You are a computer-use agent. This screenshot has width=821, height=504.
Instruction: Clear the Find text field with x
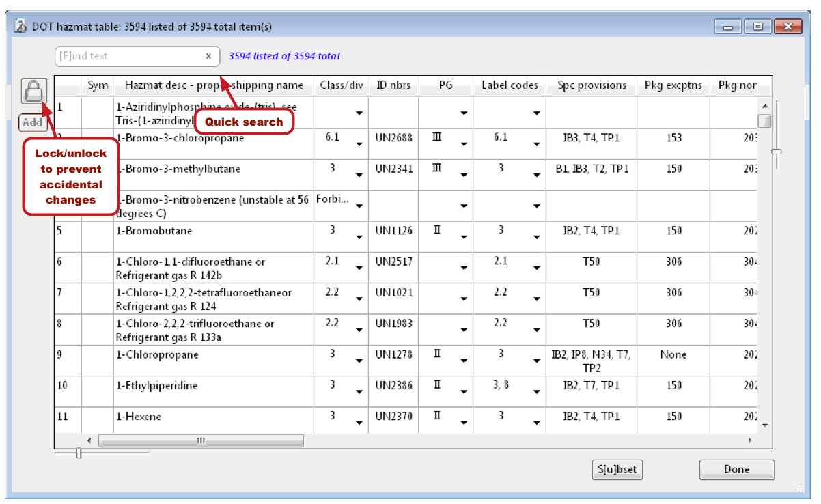click(x=208, y=56)
